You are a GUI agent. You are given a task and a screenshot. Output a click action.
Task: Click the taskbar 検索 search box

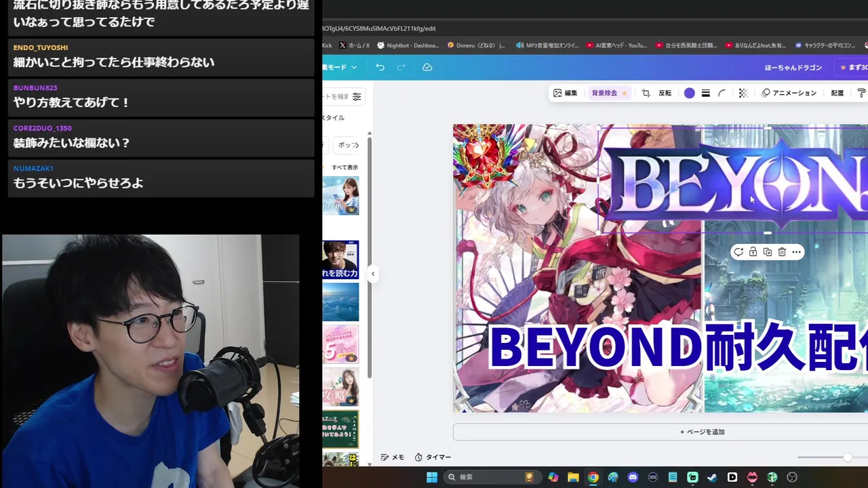pos(492,477)
